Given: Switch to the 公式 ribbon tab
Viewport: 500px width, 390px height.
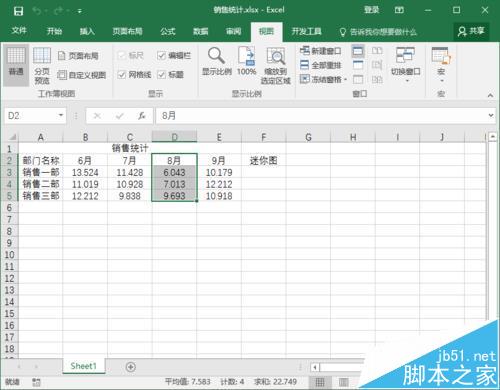Looking at the screenshot, I should click(168, 31).
